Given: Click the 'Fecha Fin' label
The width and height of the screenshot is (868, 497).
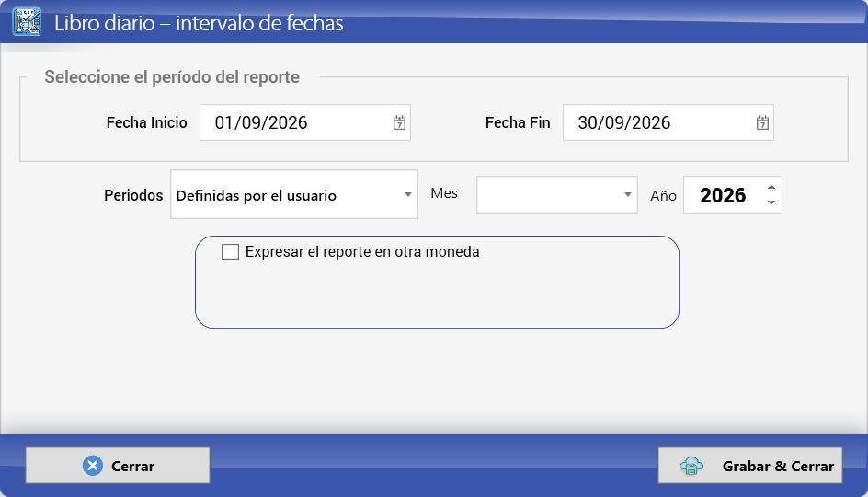Looking at the screenshot, I should [x=518, y=122].
